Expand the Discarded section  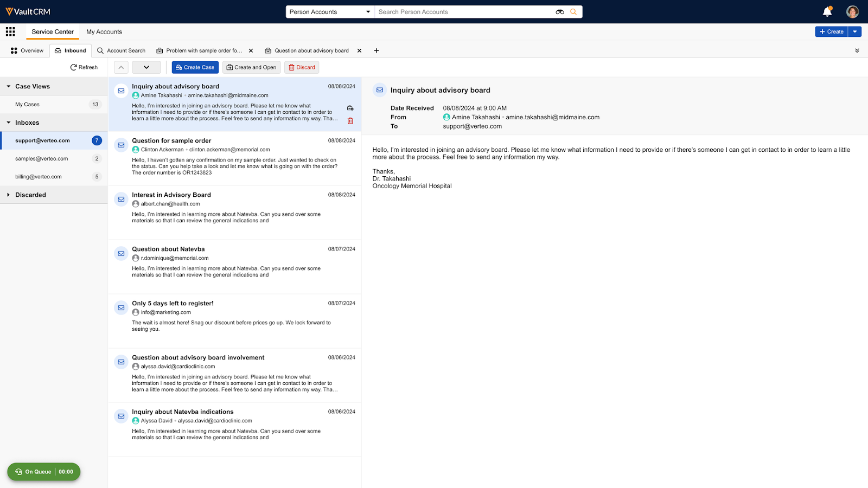[x=9, y=195]
